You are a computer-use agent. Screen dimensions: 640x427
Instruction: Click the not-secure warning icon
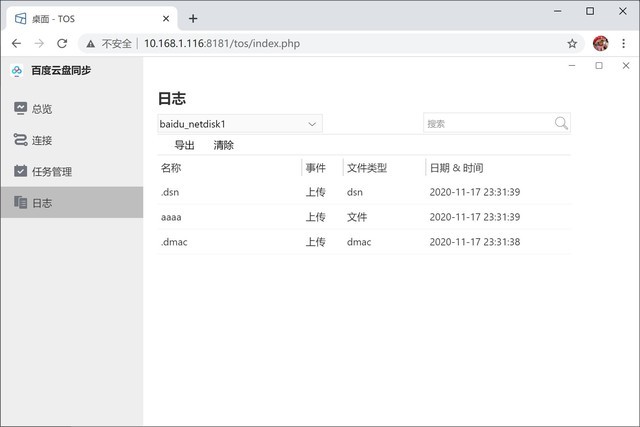[x=91, y=44]
